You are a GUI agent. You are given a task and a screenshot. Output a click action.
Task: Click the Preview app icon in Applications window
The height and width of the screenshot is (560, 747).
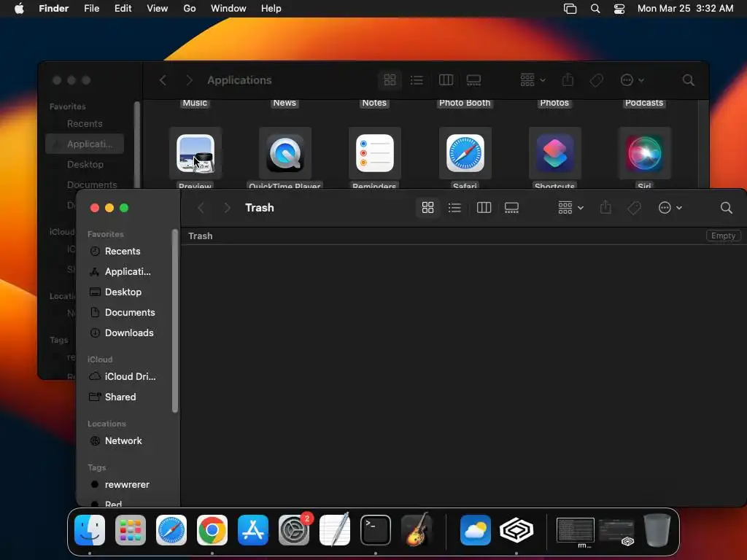[x=196, y=153]
